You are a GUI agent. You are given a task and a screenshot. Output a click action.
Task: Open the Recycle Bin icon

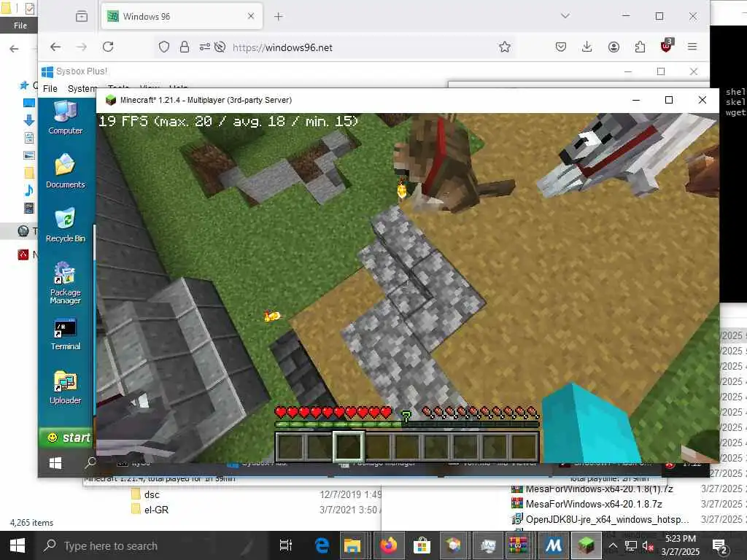pos(65,225)
